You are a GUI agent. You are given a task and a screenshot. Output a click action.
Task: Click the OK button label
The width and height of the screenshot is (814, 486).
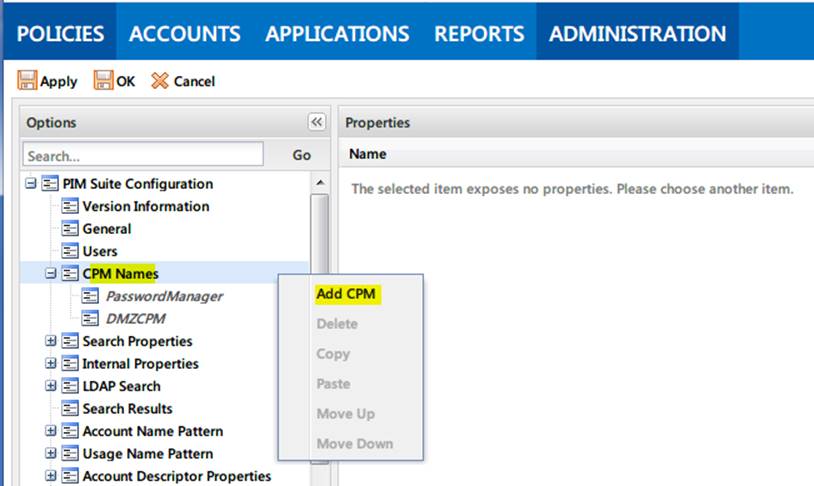pyautogui.click(x=126, y=81)
